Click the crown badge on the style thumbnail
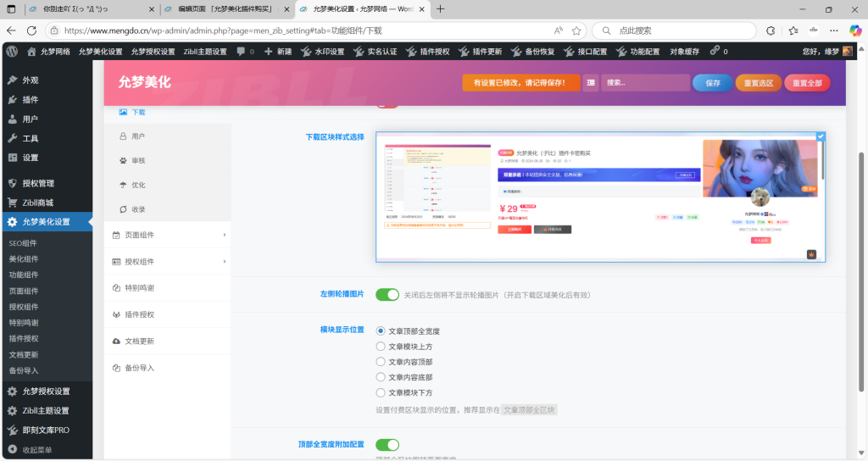The height and width of the screenshot is (461, 868). coord(811,254)
